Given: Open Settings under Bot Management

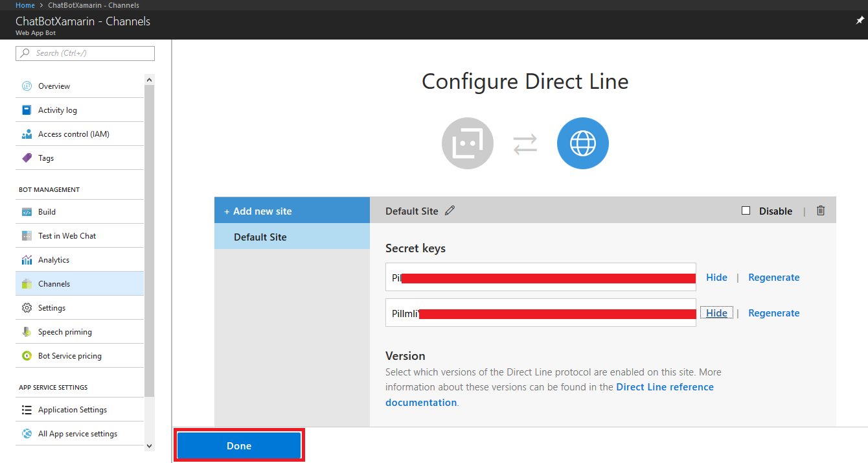Looking at the screenshot, I should [x=80, y=308].
